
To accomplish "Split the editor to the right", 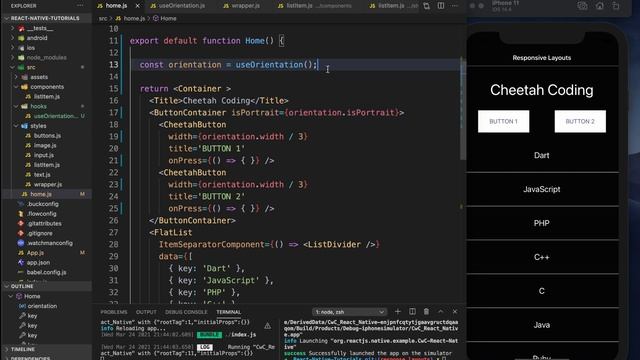I will 441,6.
